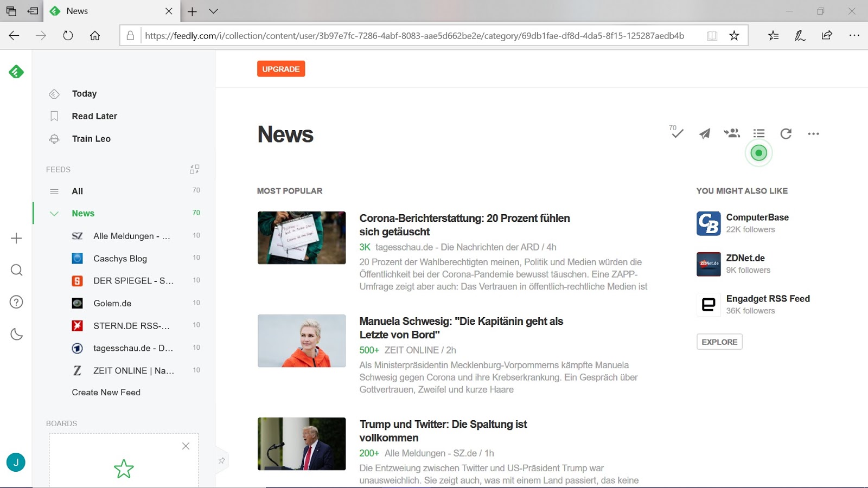The width and height of the screenshot is (868, 488).
Task: Open the tab list dropdown chevron
Action: (x=213, y=11)
